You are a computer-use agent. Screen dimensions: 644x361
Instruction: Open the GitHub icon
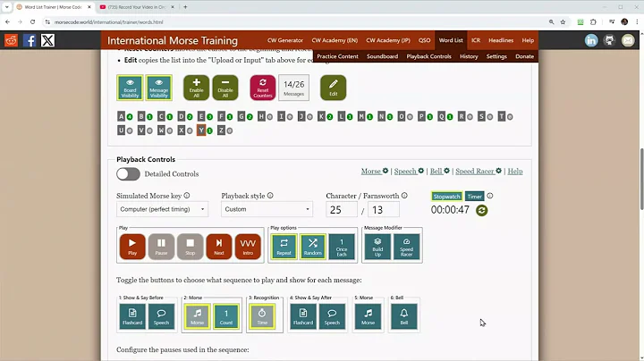coord(609,40)
